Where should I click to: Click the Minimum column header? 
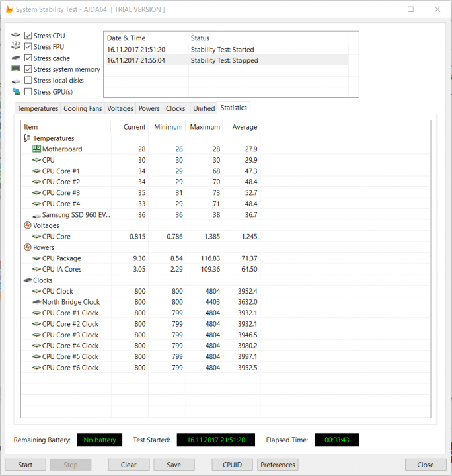(x=167, y=127)
